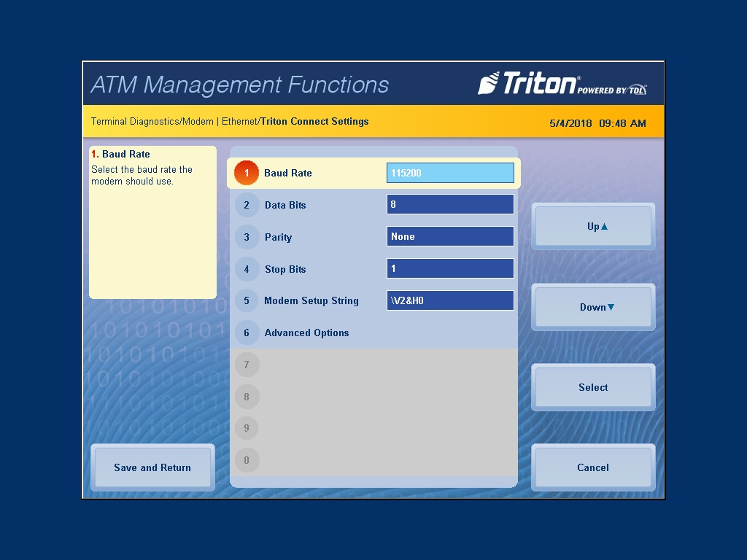The width and height of the screenshot is (747, 560).
Task: Click the orange number 1 circle icon
Action: tap(247, 174)
